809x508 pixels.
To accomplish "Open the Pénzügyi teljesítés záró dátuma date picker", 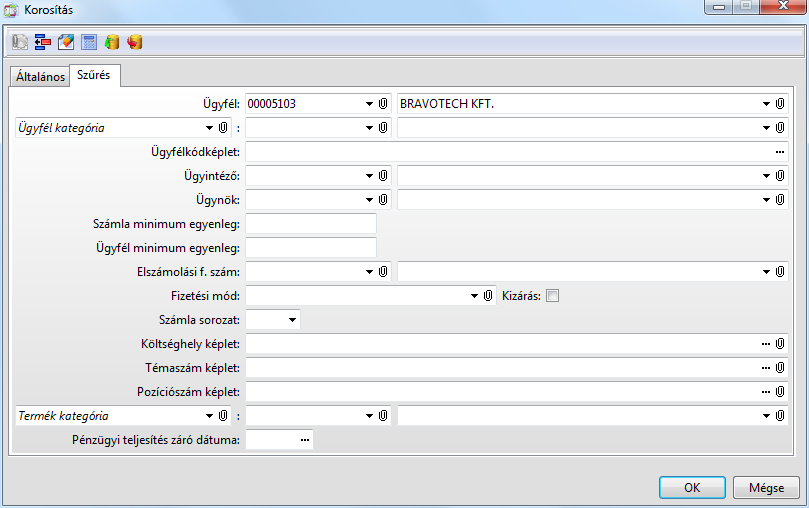I will tap(305, 440).
